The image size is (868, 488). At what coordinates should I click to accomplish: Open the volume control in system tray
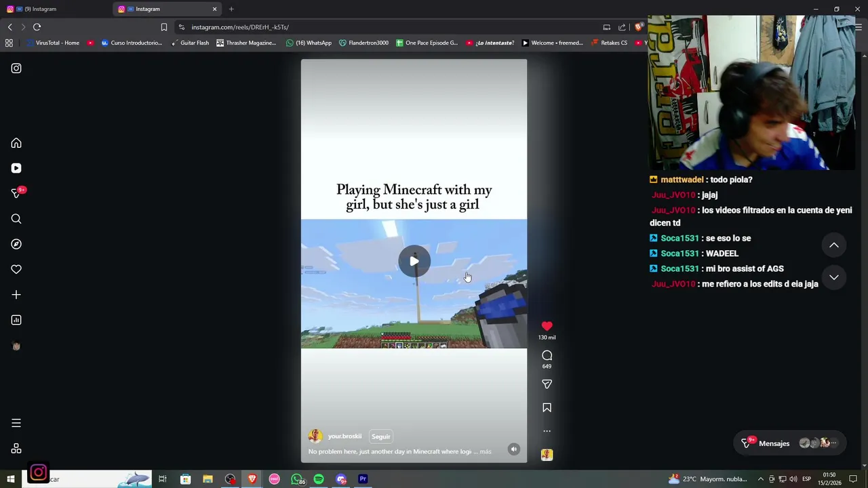coord(793,479)
